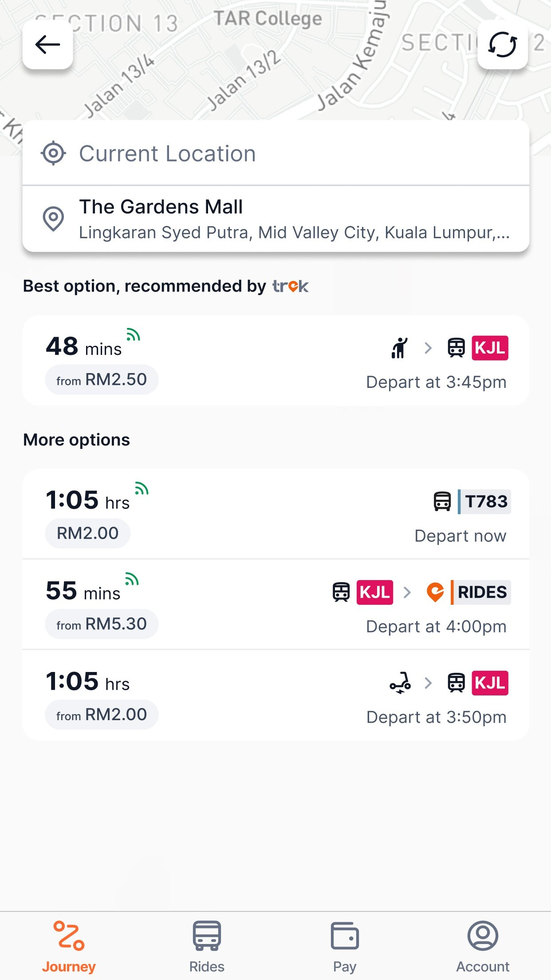Tap the current location crosshair icon
551x980 pixels.
point(53,153)
